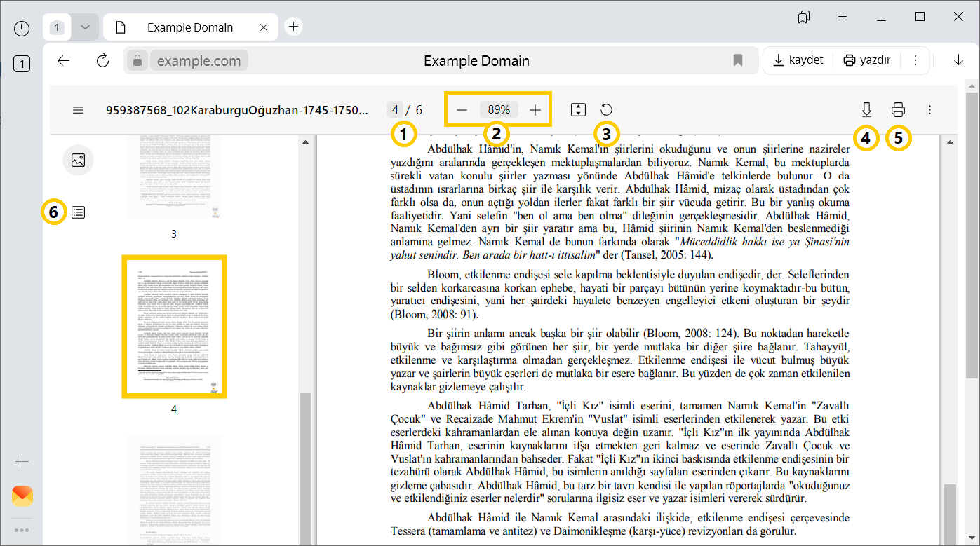
Task: Rotate the PDF page
Action: click(x=605, y=109)
